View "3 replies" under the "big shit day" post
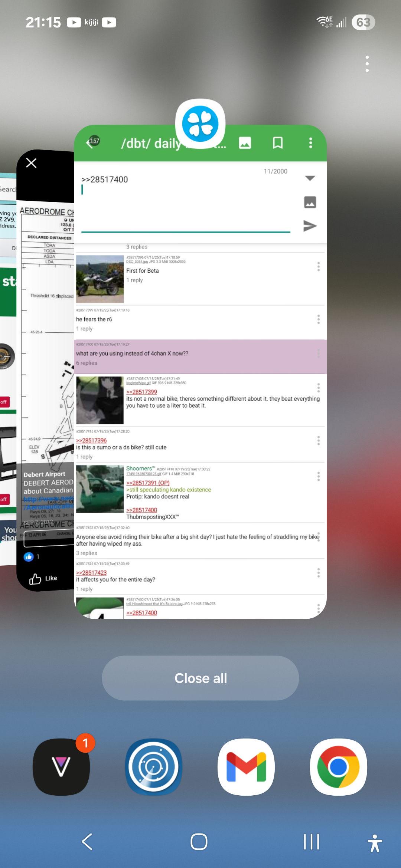This screenshot has width=401, height=868. [87, 553]
